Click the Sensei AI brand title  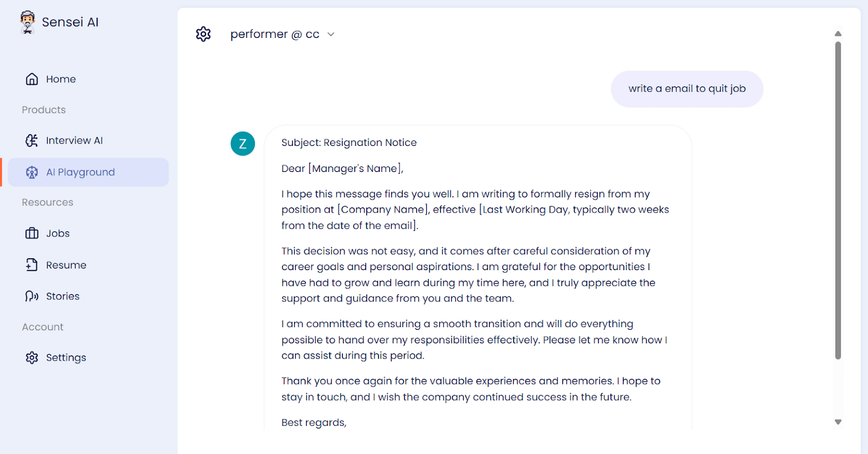(71, 22)
